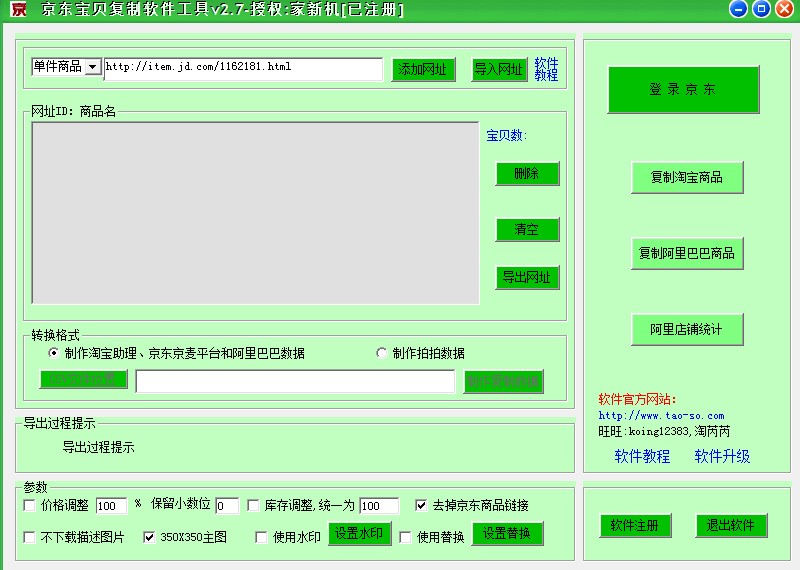The height and width of the screenshot is (570, 800).
Task: Click the disabled green button right of path field
Action: pos(504,382)
